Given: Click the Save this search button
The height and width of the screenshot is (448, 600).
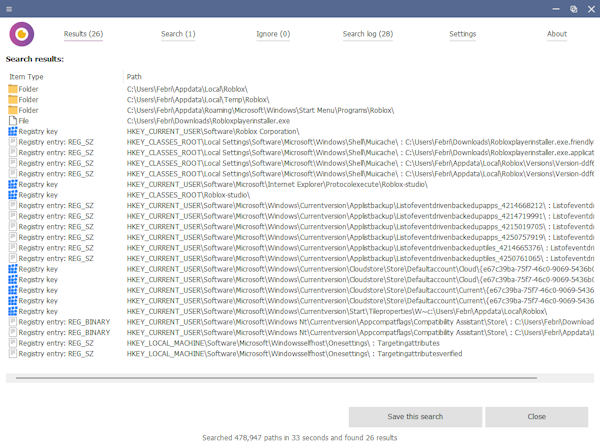Looking at the screenshot, I should pos(415,417).
